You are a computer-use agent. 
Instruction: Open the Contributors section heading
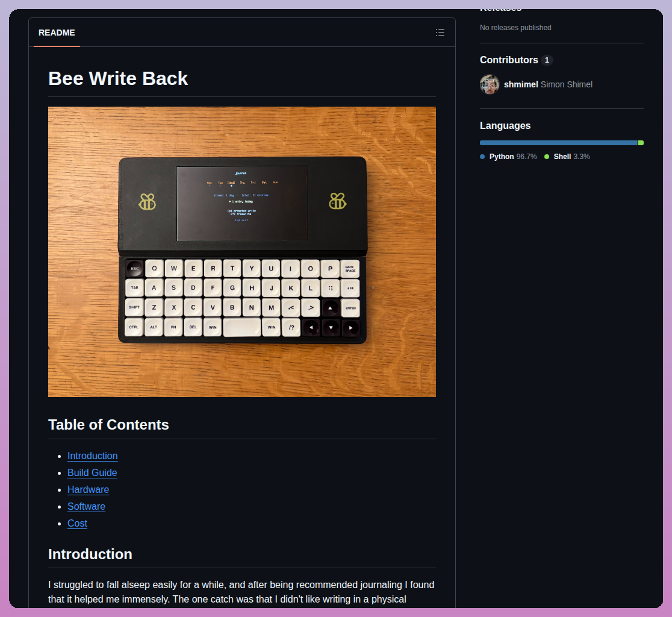509,60
